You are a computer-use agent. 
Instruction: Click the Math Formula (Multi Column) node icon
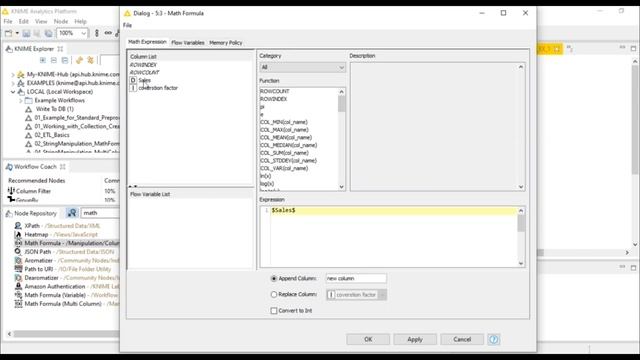18,304
